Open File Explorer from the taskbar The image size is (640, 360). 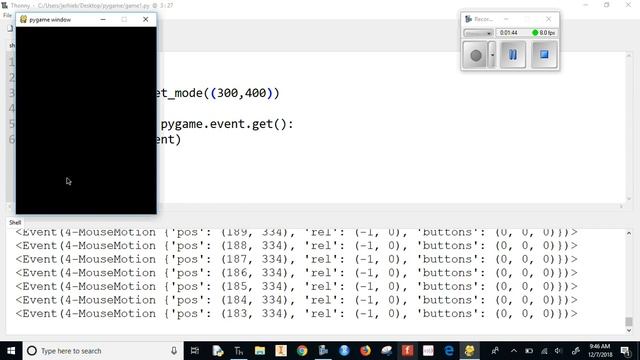(x=260, y=351)
